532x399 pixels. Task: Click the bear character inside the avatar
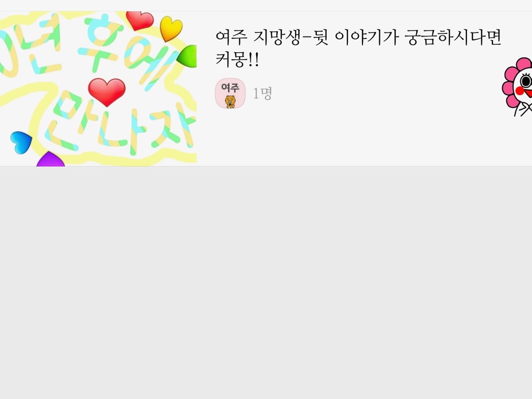230,101
